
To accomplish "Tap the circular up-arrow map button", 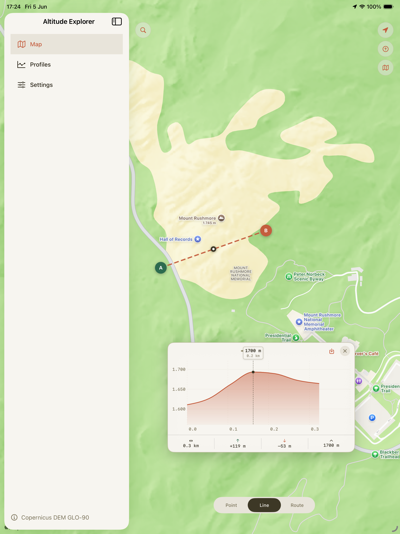I will tap(385, 49).
